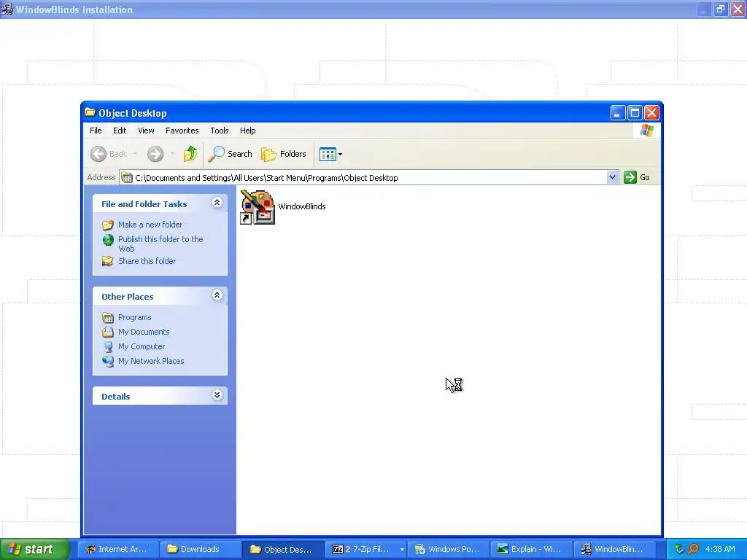This screenshot has width=747, height=560.
Task: Click the green Go button
Action: point(637,177)
